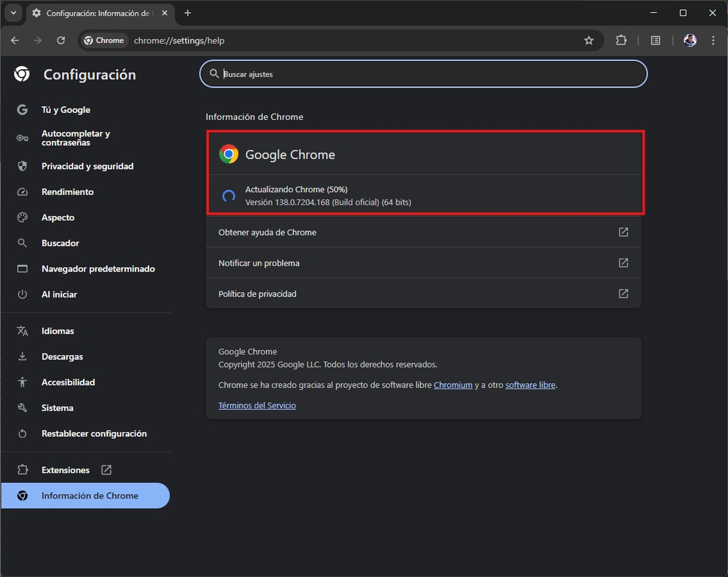Viewport: 728px width, 577px height.
Task: Click the person icon for Accesibilidad
Action: [x=22, y=382]
